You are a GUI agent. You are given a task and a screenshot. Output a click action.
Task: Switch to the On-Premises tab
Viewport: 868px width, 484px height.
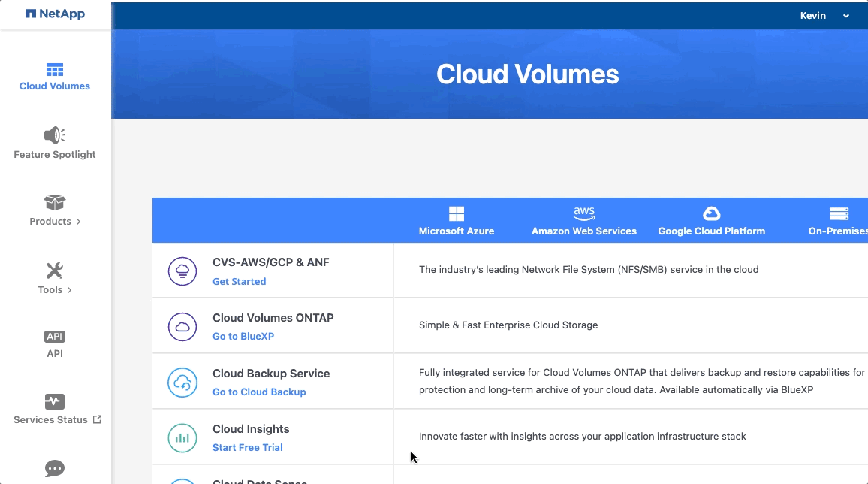tap(840, 219)
